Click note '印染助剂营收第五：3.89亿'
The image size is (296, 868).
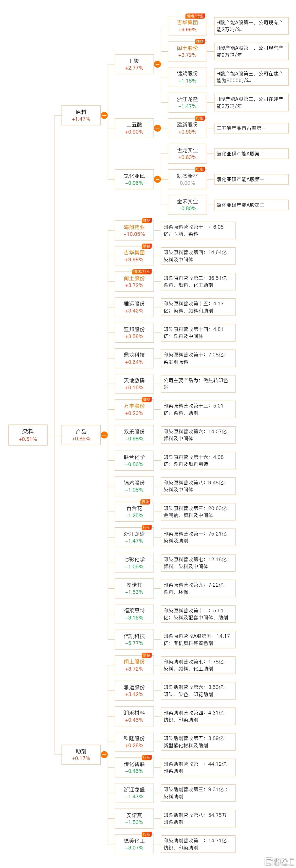click(198, 742)
